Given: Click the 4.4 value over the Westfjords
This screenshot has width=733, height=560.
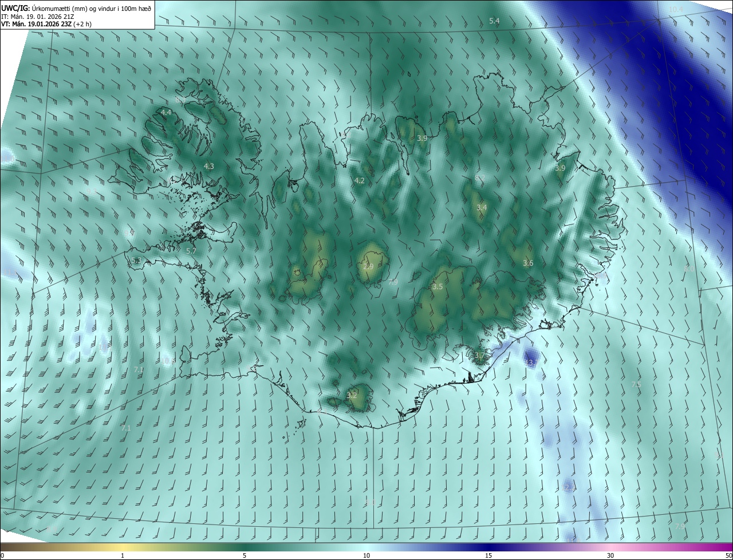Looking at the screenshot, I should coord(166,112).
